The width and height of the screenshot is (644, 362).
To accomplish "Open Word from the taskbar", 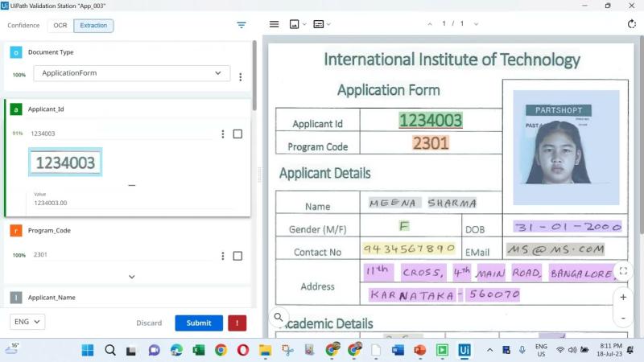I will (398, 350).
